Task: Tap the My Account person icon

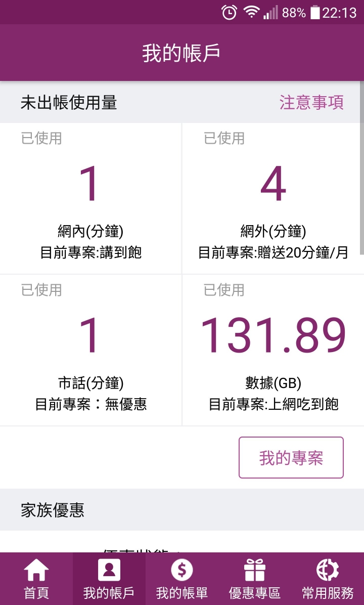Action: pos(109,570)
